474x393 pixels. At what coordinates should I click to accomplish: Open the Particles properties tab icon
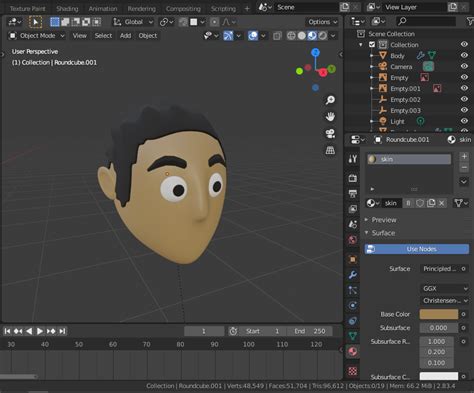(353, 290)
